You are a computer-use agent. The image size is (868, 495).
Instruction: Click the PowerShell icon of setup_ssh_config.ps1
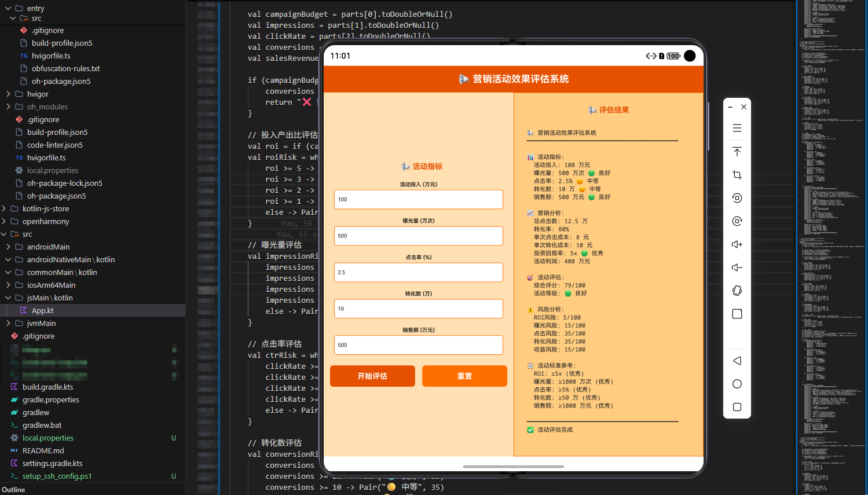(x=14, y=476)
